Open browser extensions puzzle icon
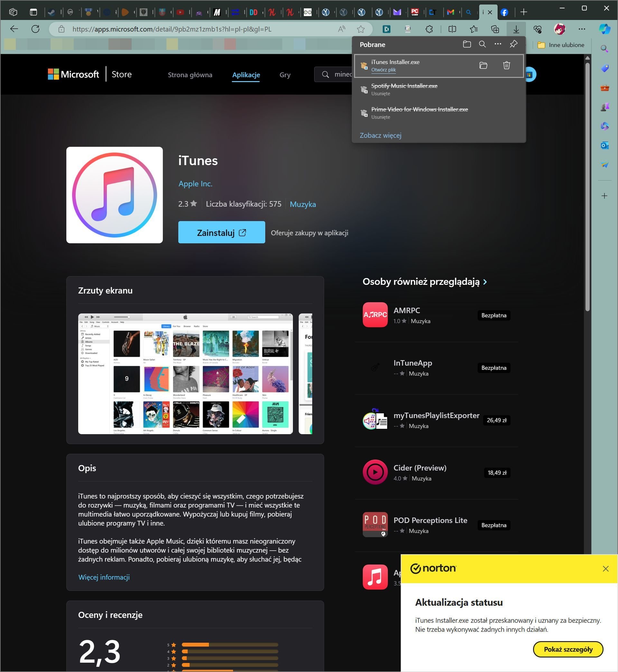The width and height of the screenshot is (618, 672). pyautogui.click(x=429, y=29)
